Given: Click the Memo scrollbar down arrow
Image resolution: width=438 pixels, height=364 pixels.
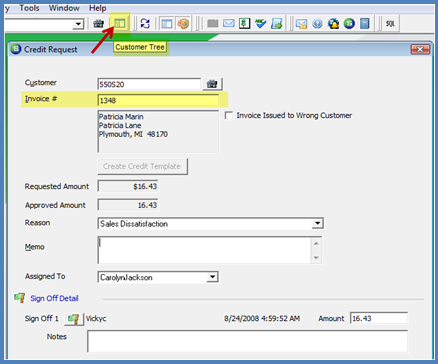Looking at the screenshot, I should tap(316, 258).
